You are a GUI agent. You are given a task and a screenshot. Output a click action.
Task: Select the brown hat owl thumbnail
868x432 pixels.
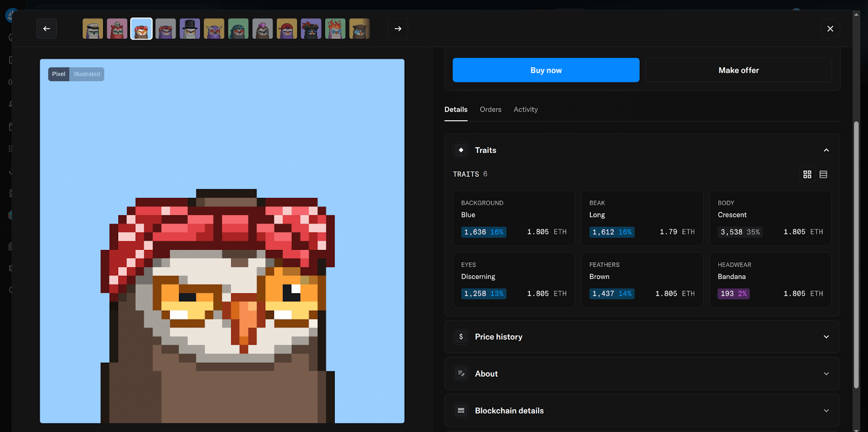coord(359,29)
